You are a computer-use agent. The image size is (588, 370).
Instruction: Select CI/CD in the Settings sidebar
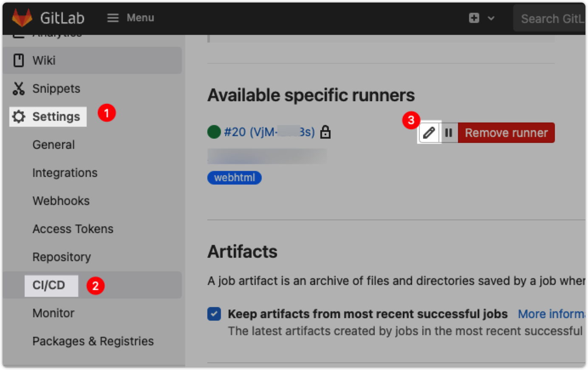pyautogui.click(x=51, y=286)
